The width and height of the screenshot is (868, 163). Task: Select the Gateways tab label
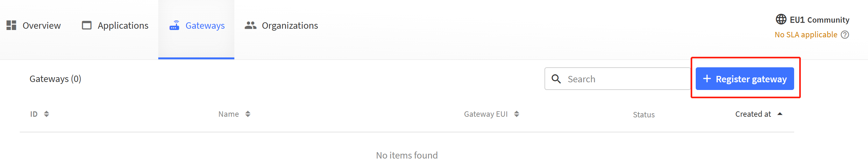coord(205,26)
